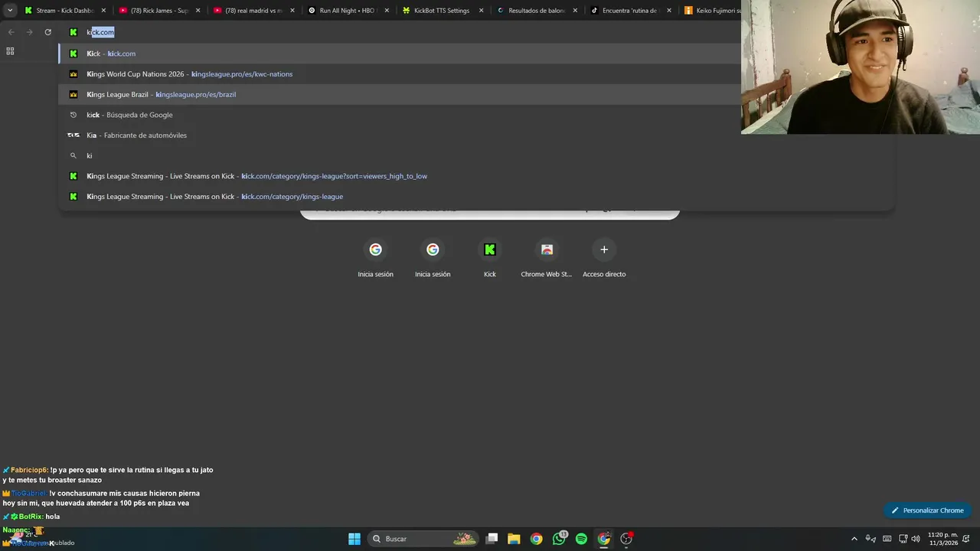Open first Inicia sesión Google shortcut

click(375, 257)
